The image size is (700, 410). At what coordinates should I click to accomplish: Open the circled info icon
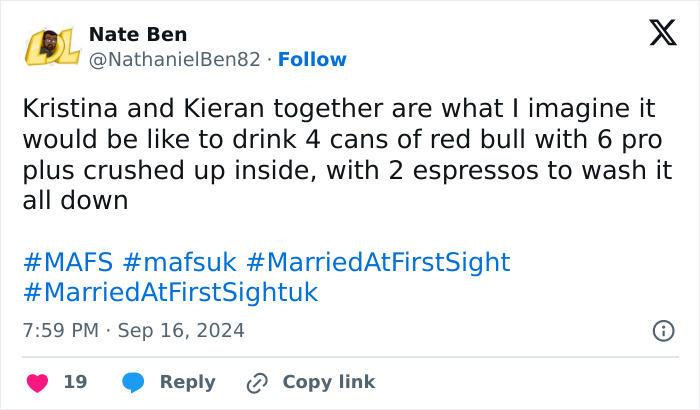(662, 330)
